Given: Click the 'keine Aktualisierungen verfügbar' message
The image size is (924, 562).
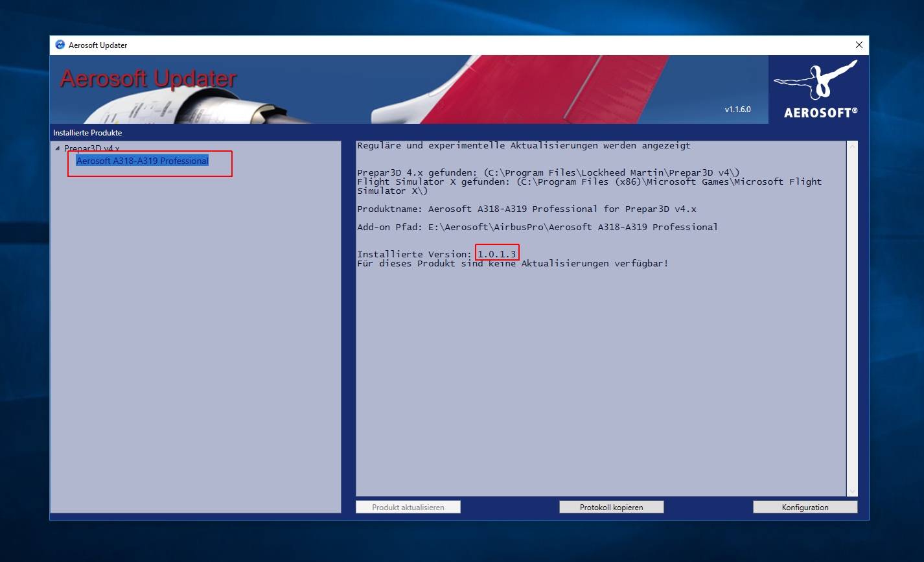Looking at the screenshot, I should (x=513, y=263).
